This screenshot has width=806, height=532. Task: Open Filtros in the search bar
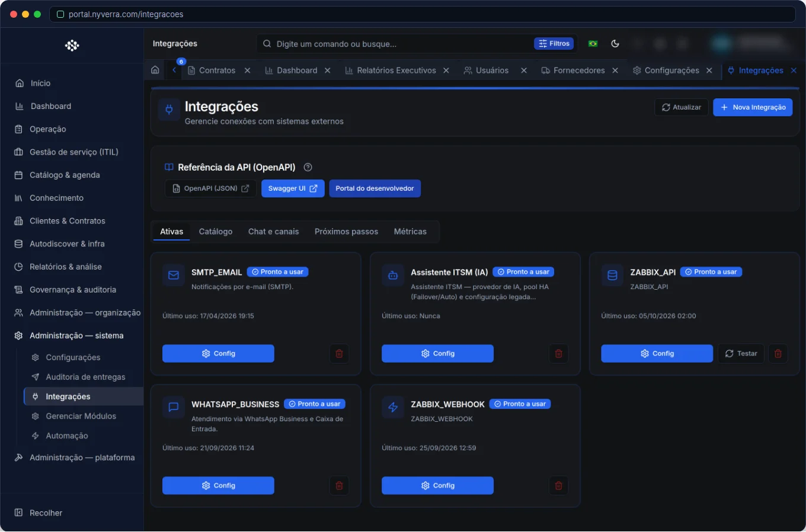554,43
